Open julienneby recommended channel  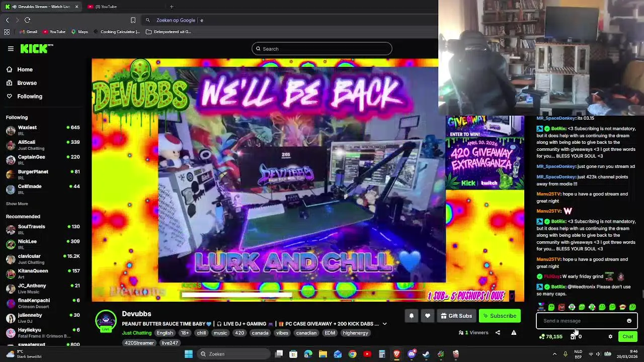43,318
